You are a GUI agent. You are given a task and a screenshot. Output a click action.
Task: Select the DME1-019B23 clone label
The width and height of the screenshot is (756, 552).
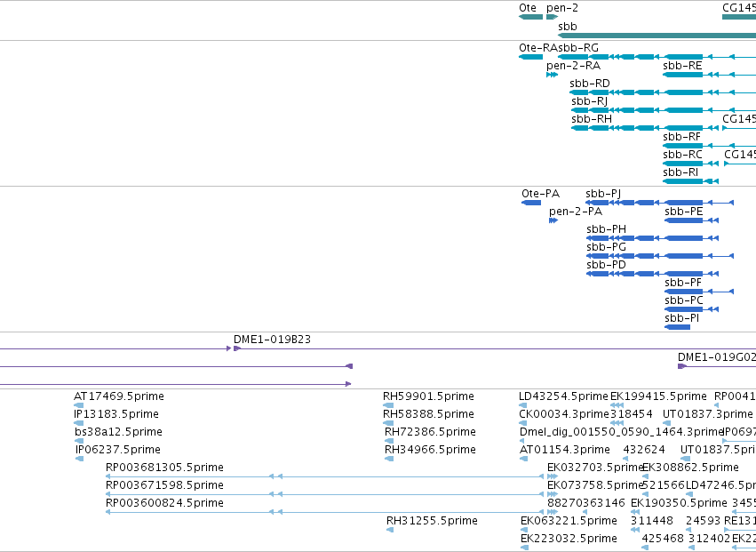click(x=273, y=340)
